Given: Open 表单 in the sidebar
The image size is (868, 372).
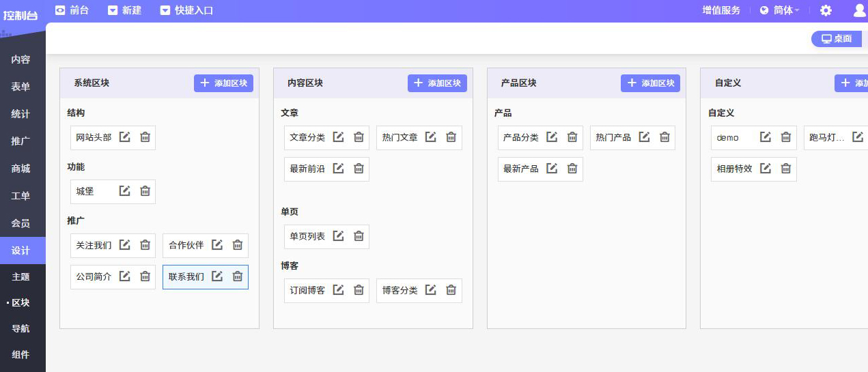Looking at the screenshot, I should click(23, 87).
